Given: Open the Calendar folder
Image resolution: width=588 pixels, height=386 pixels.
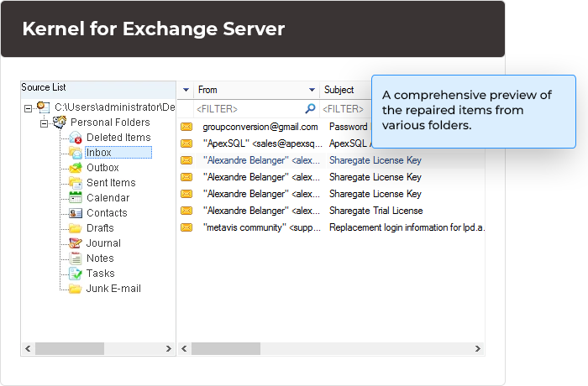Looking at the screenshot, I should [108, 197].
